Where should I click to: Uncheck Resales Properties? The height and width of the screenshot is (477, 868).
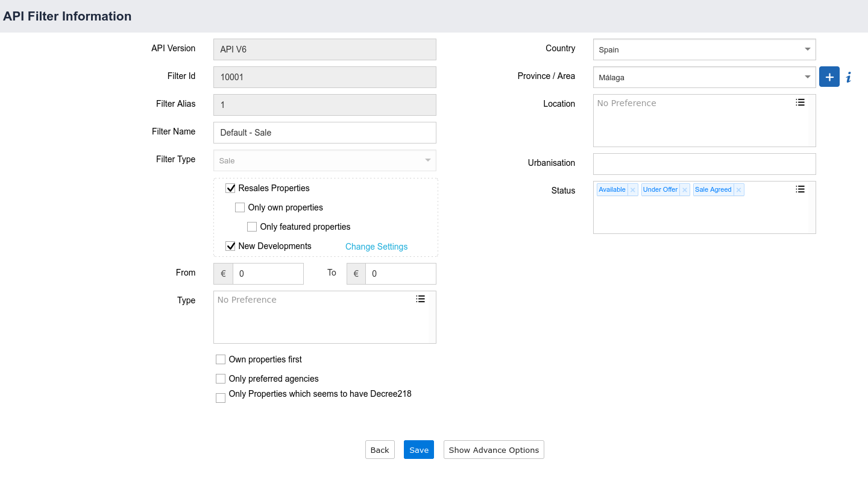point(230,188)
